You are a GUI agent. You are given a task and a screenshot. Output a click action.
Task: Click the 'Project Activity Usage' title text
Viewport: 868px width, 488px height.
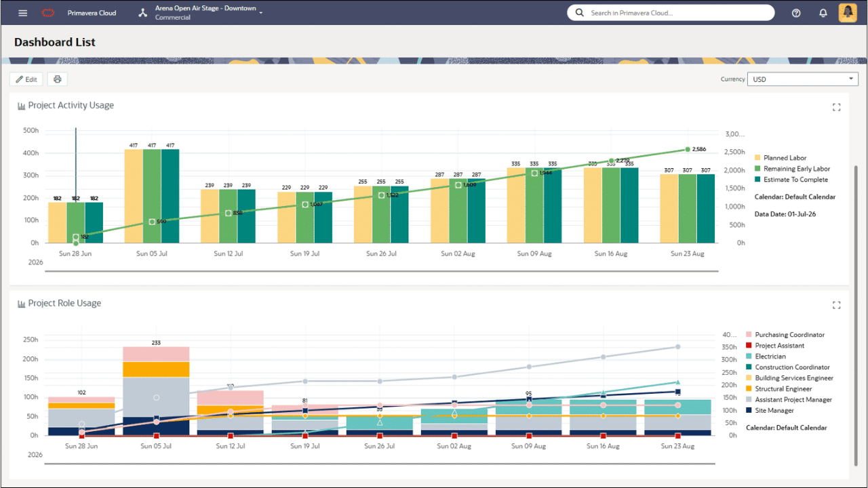coord(71,106)
